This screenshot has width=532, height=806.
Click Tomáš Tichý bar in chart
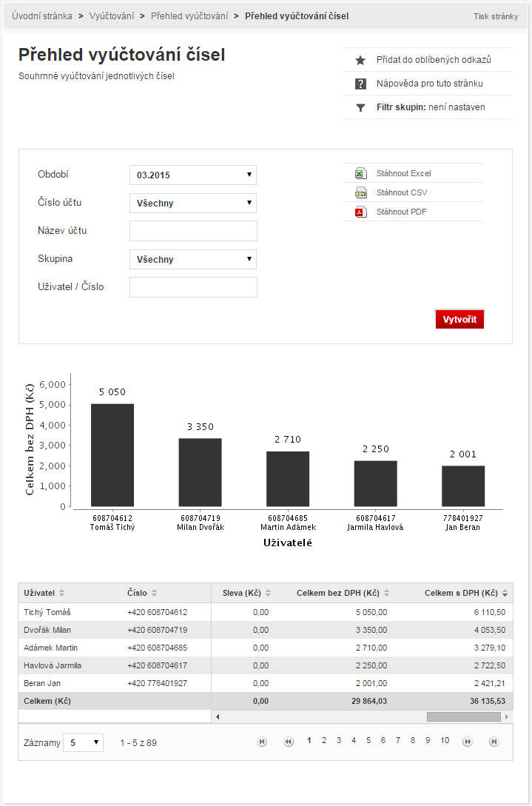pyautogui.click(x=112, y=455)
